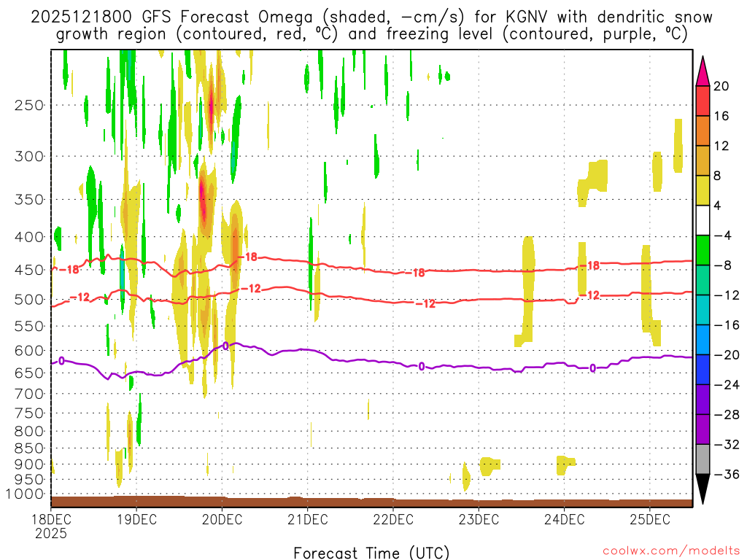Click the white colorbar segment between -4 and 4

point(703,220)
